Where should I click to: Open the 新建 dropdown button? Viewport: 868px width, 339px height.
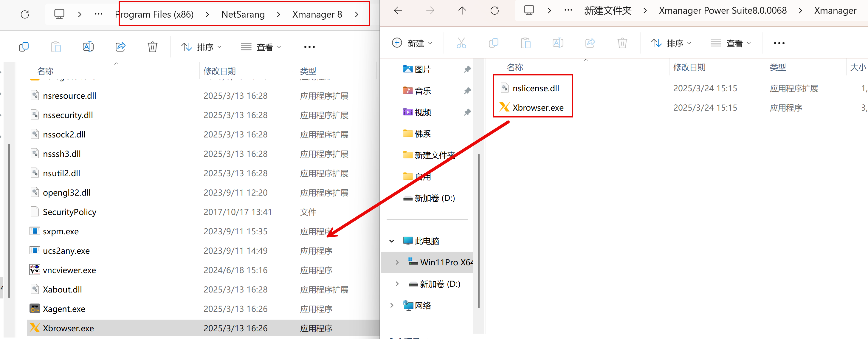click(412, 43)
